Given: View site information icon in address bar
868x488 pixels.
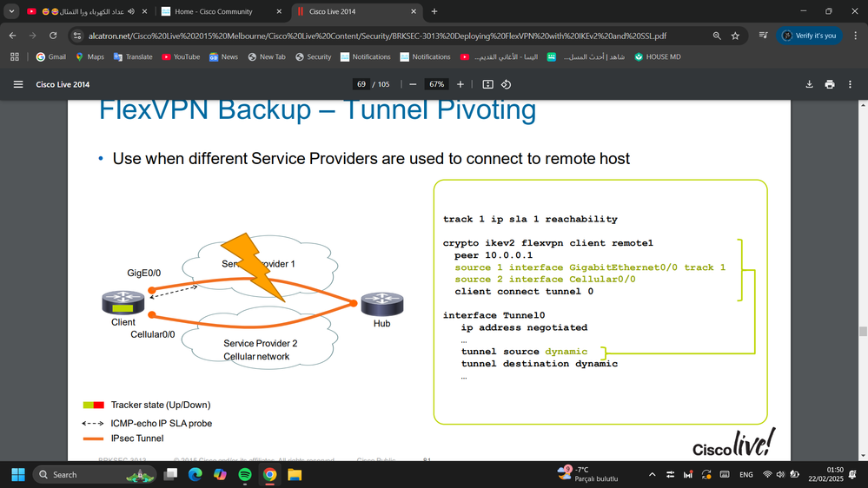Looking at the screenshot, I should [77, 36].
